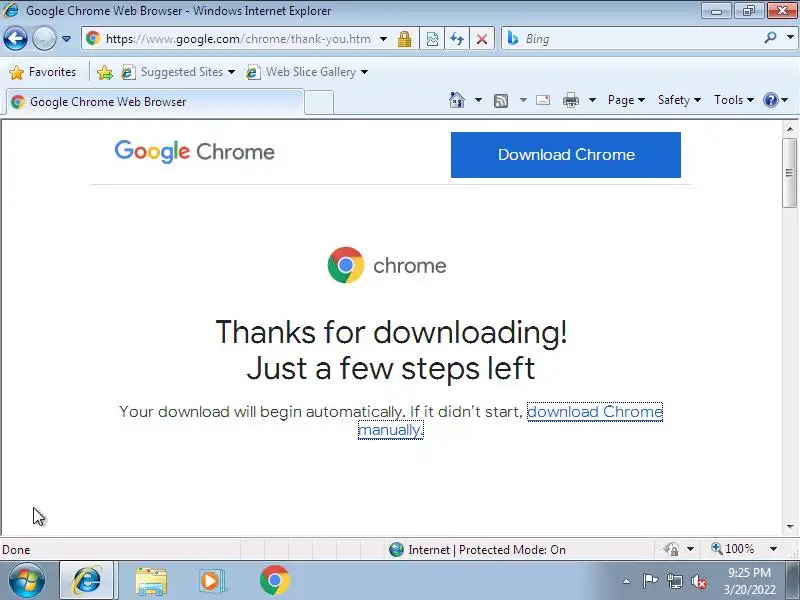Go back using the Back arrow button
The image size is (800, 600).
pyautogui.click(x=15, y=39)
